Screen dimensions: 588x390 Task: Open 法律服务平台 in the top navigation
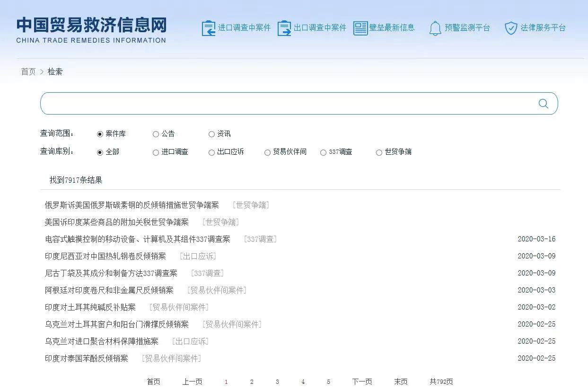[x=543, y=28]
